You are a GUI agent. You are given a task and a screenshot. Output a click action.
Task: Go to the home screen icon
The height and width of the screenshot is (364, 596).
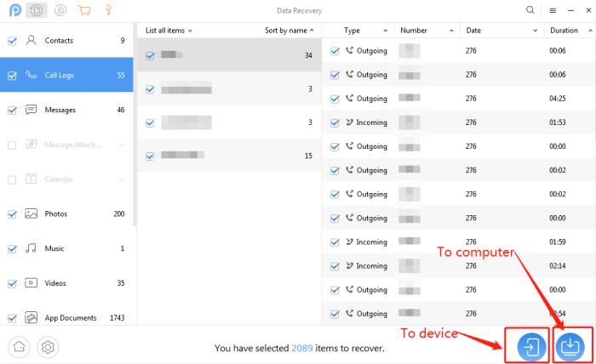click(20, 347)
